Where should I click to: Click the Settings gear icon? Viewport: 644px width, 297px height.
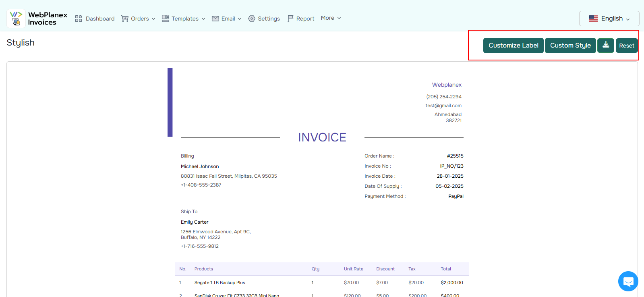(x=252, y=19)
